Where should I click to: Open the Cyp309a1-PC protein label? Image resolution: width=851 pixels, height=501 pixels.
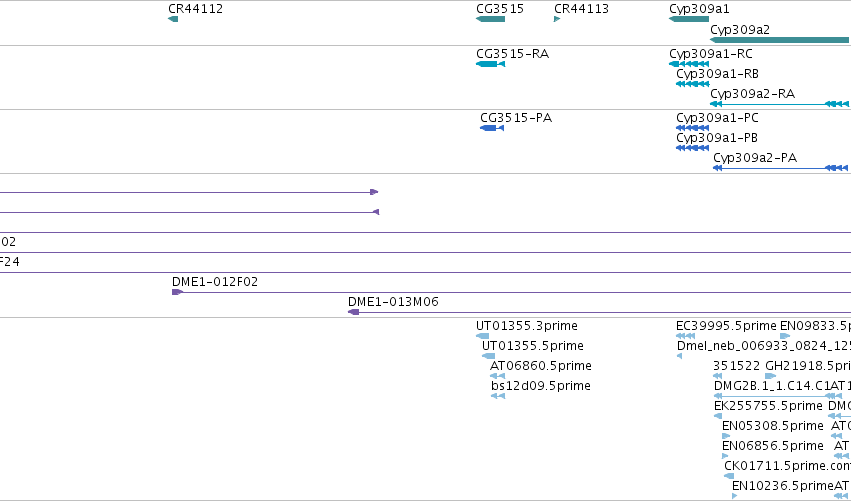point(717,118)
